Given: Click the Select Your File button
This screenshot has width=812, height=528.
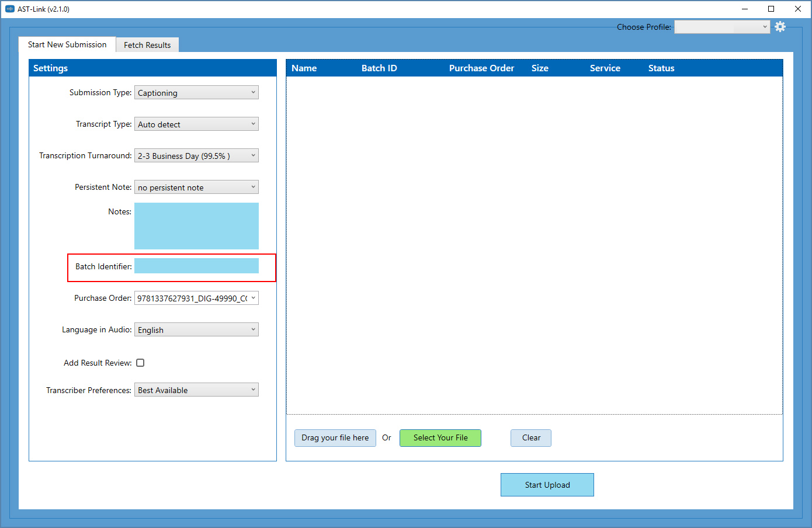Looking at the screenshot, I should point(440,437).
